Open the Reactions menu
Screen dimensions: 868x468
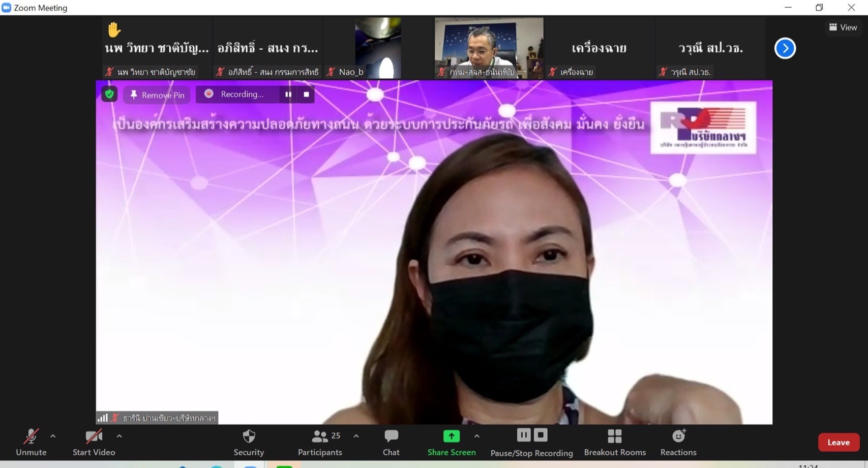click(x=678, y=442)
